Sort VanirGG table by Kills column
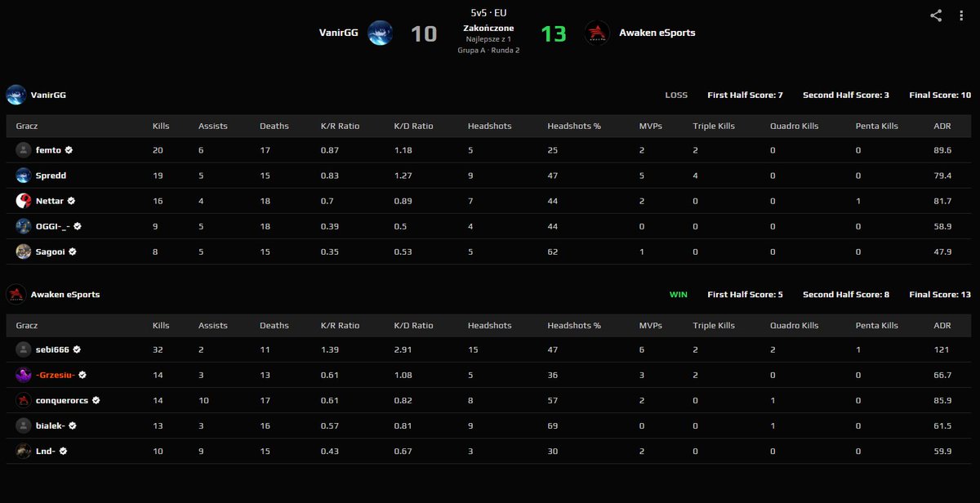Screen dimensions: 980x503 [x=161, y=126]
